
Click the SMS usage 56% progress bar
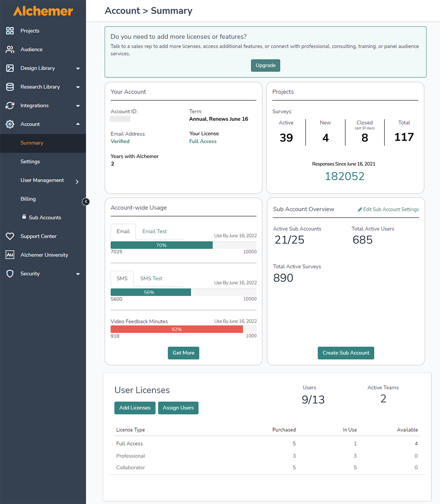pyautogui.click(x=184, y=293)
